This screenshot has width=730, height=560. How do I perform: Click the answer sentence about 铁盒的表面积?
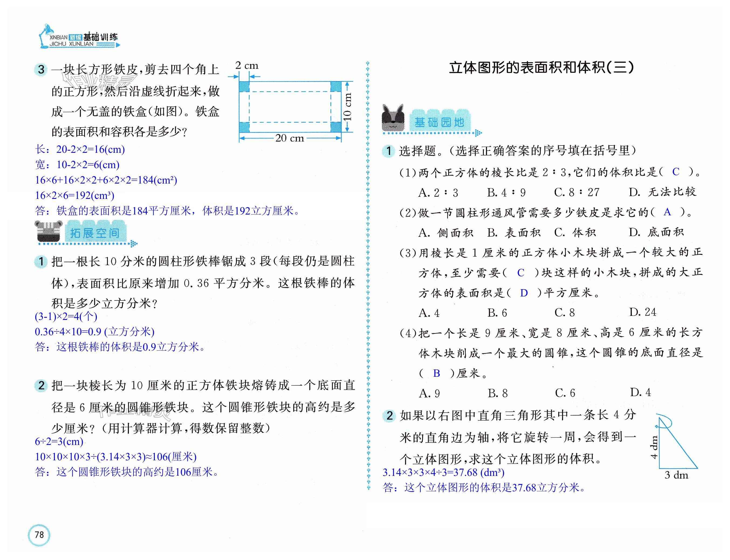coord(168,211)
